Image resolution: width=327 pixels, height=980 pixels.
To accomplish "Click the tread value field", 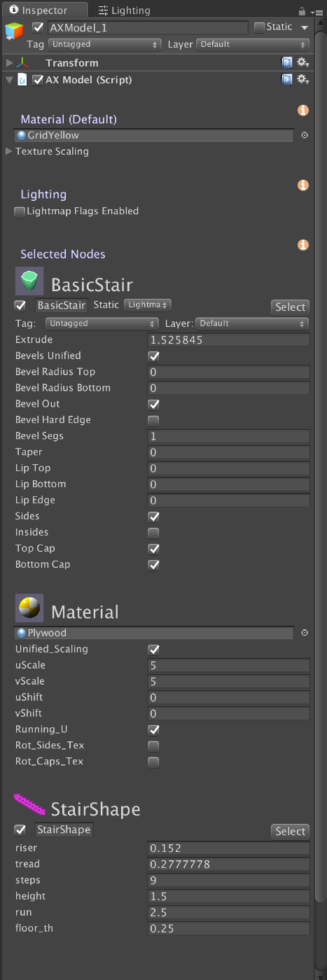I will (228, 864).
